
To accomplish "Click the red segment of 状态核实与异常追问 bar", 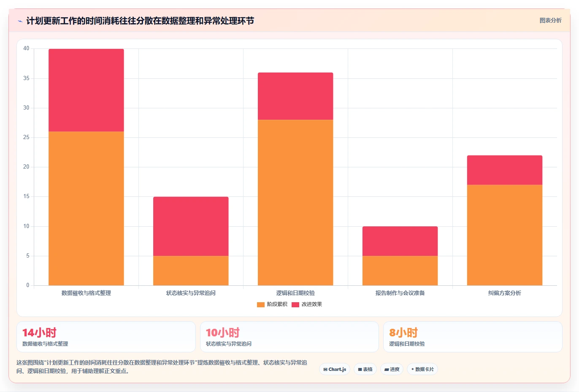I will click(x=191, y=226).
